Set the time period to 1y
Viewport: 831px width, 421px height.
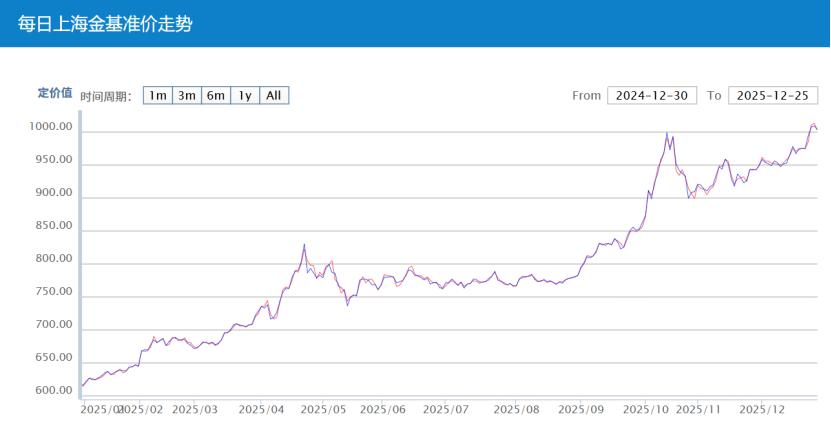244,96
